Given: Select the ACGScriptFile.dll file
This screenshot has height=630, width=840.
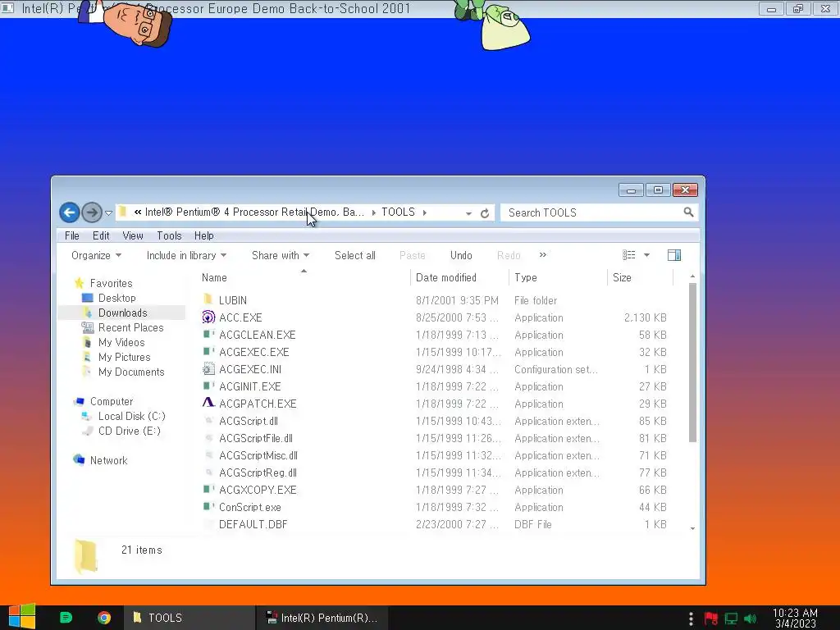Looking at the screenshot, I should pos(256,438).
